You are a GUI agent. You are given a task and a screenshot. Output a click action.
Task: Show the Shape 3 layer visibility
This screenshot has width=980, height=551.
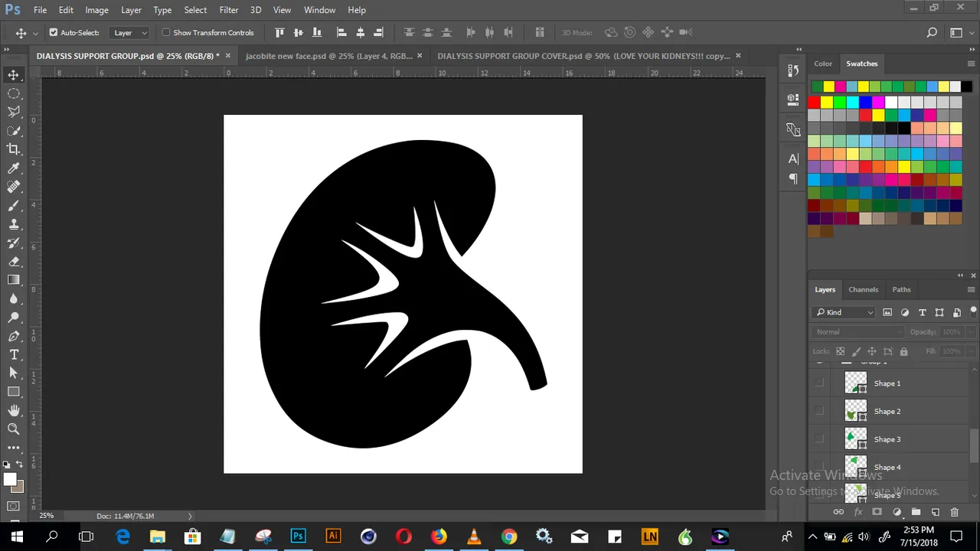pos(820,439)
